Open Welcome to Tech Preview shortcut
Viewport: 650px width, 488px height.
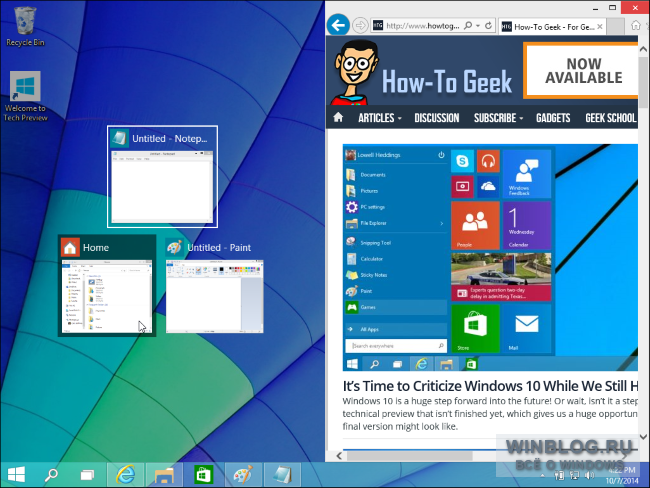(x=25, y=96)
